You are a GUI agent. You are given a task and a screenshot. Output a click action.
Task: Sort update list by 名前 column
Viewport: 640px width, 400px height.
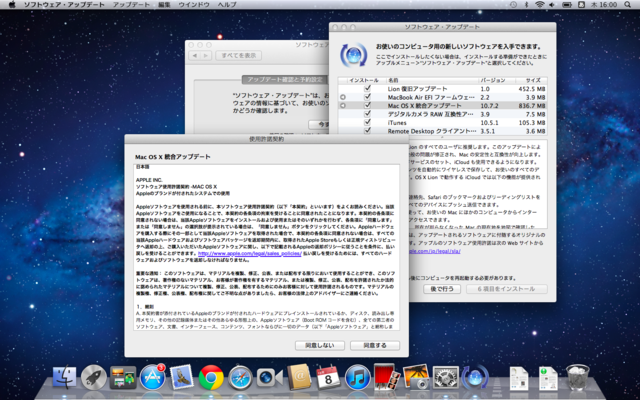click(432, 80)
